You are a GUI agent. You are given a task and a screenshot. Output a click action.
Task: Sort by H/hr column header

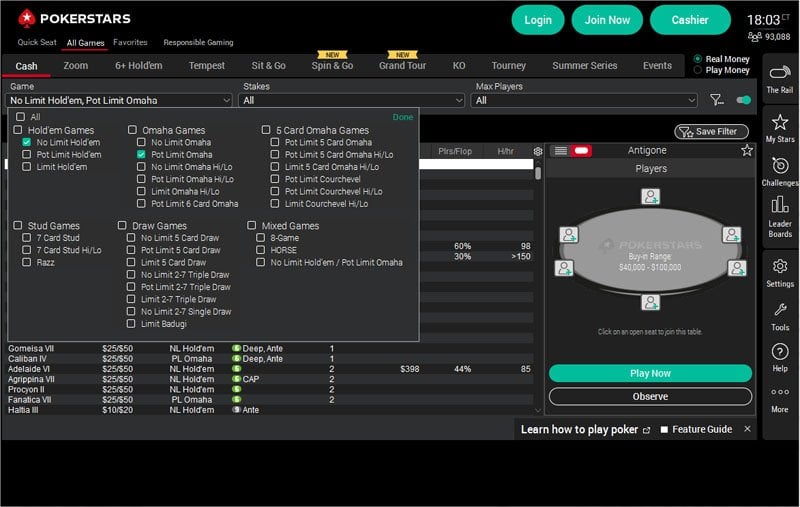[x=505, y=151]
